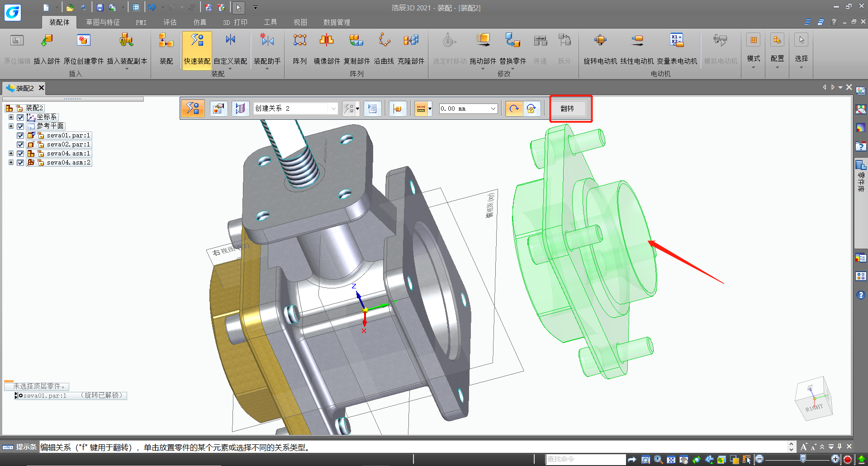Uncheck the 坐标系 visibility checkbox

pyautogui.click(x=20, y=118)
